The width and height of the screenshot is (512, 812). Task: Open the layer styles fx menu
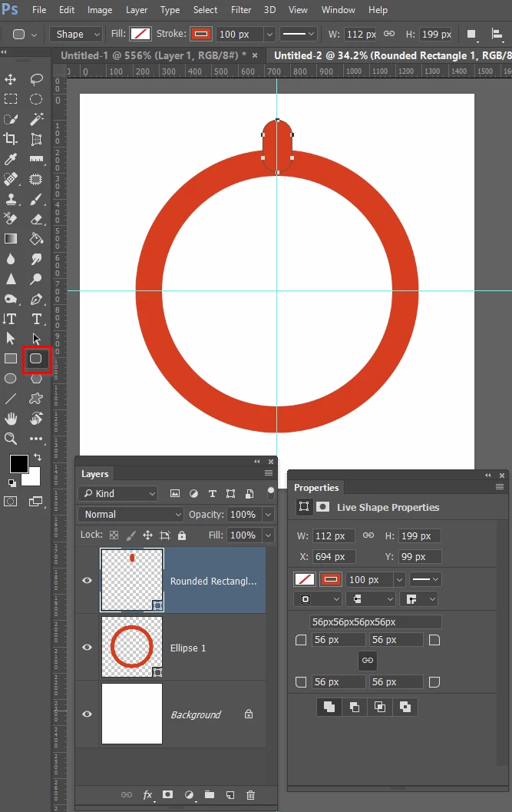coord(148,795)
